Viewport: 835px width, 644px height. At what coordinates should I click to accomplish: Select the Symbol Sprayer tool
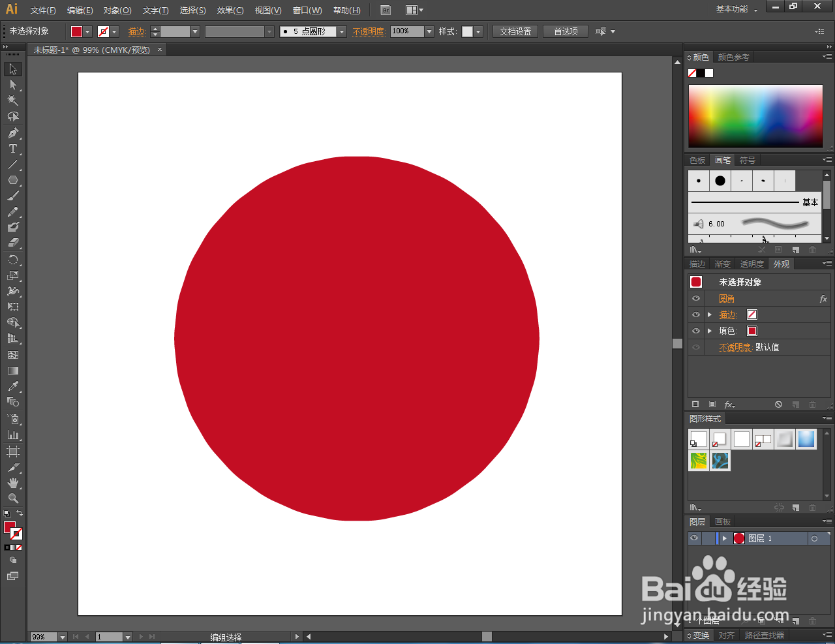(x=13, y=419)
